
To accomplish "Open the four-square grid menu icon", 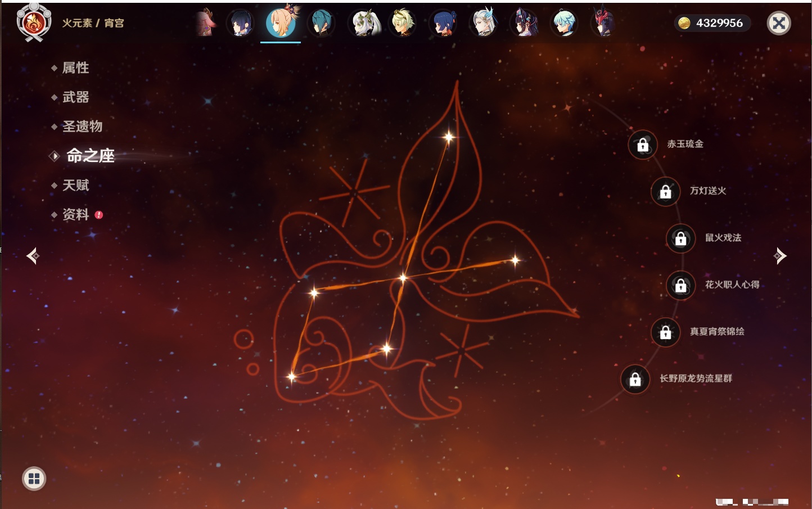I will tap(34, 479).
